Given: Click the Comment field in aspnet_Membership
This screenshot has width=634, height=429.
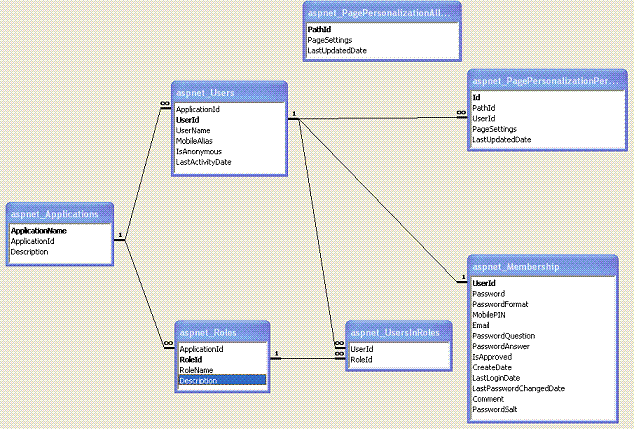Looking at the screenshot, I should tap(488, 399).
